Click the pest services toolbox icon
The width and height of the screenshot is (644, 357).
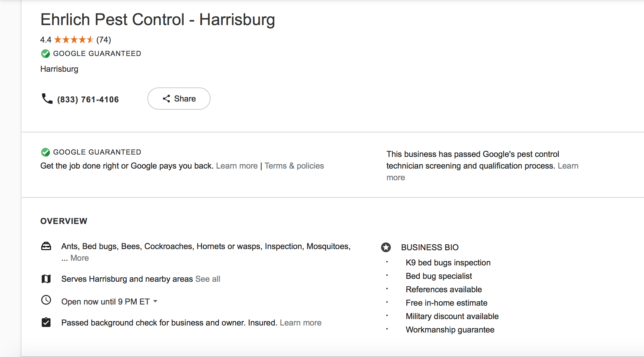(46, 246)
